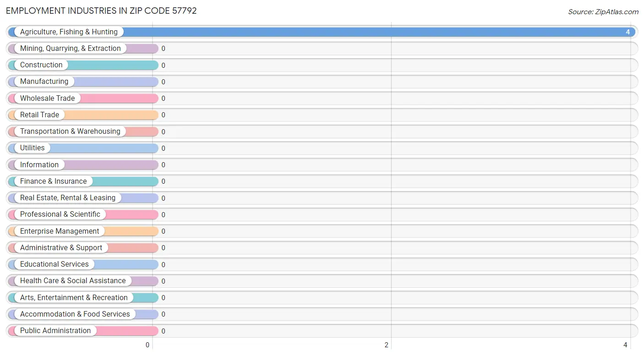
Task: Click the 0 value beside Educational Services
Action: (x=163, y=265)
